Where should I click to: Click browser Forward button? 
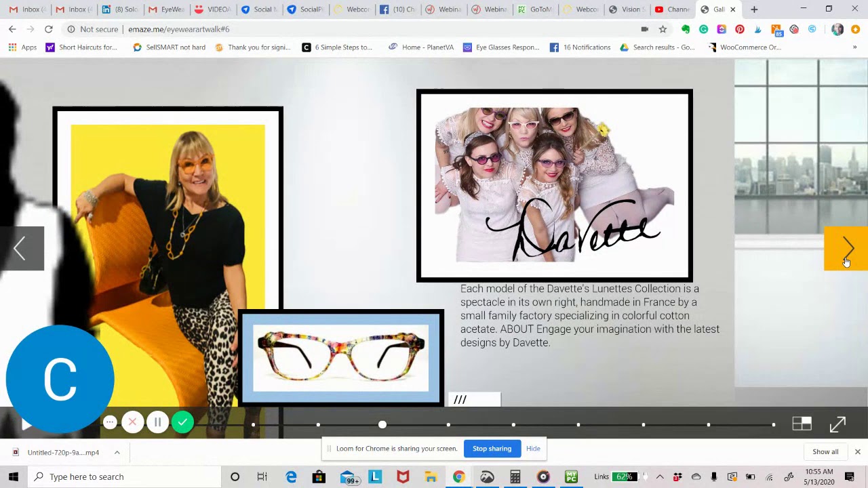31,29
